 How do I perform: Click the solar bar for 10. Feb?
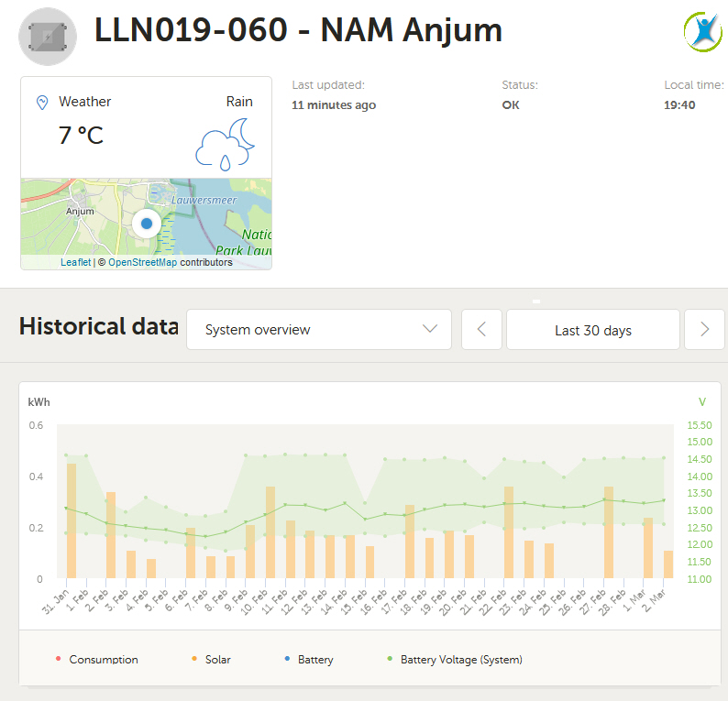[x=270, y=532]
